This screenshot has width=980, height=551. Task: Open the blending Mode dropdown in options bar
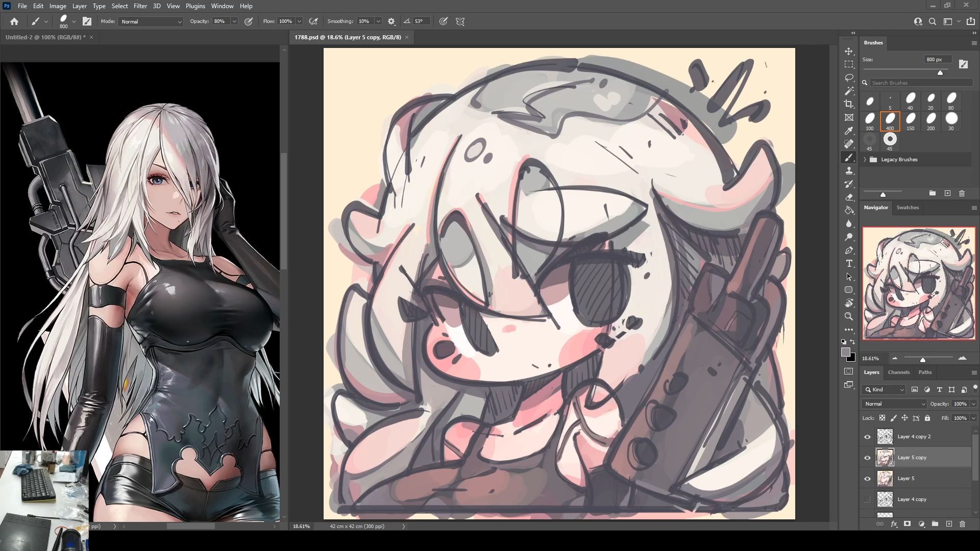click(151, 21)
